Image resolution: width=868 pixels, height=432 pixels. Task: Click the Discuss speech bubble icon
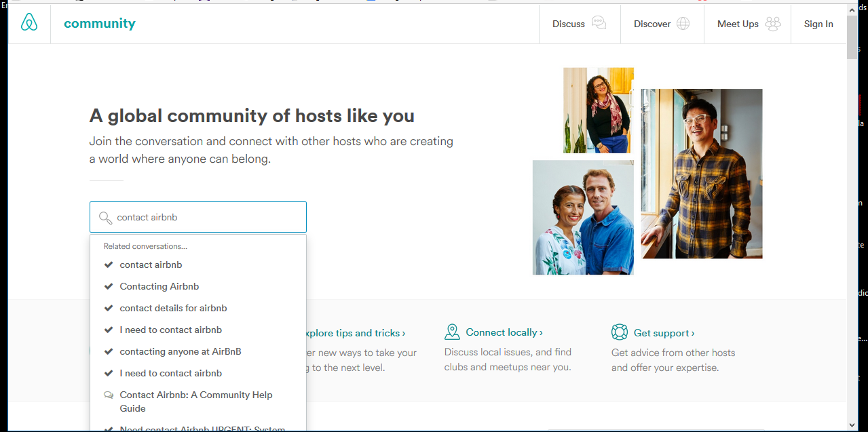[x=599, y=24]
